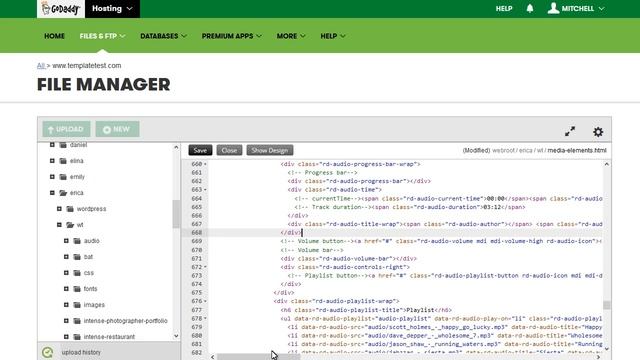
Task: Fold code at line 676
Action: pyautogui.click(x=205, y=301)
